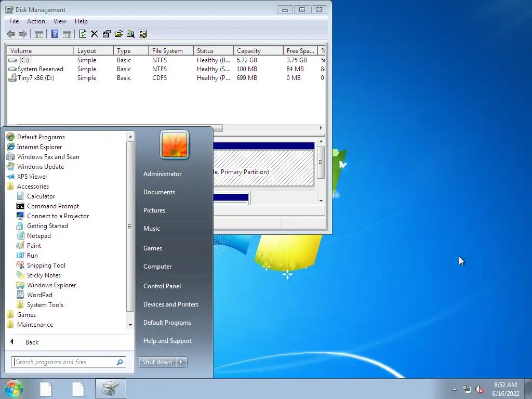This screenshot has width=532, height=399.
Task: Open the arrow menu next to Shut down
Action: (181, 362)
